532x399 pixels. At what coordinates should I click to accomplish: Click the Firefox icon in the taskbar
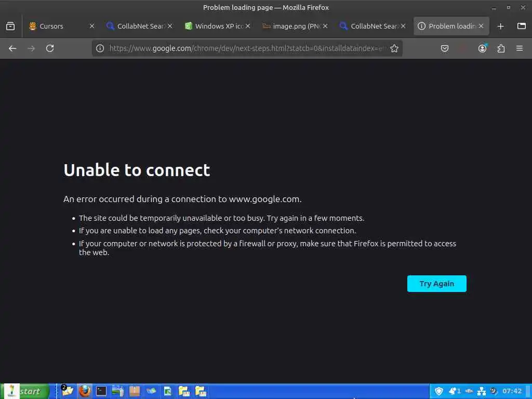85,391
